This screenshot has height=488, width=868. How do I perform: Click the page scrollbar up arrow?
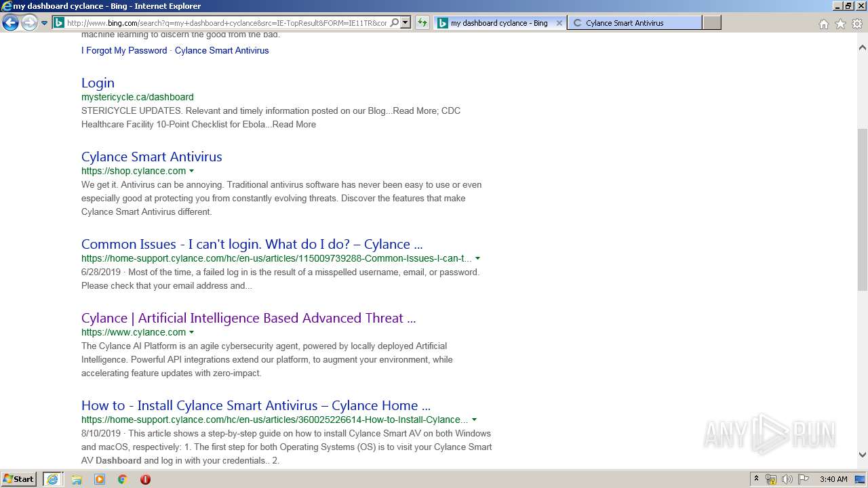(863, 47)
